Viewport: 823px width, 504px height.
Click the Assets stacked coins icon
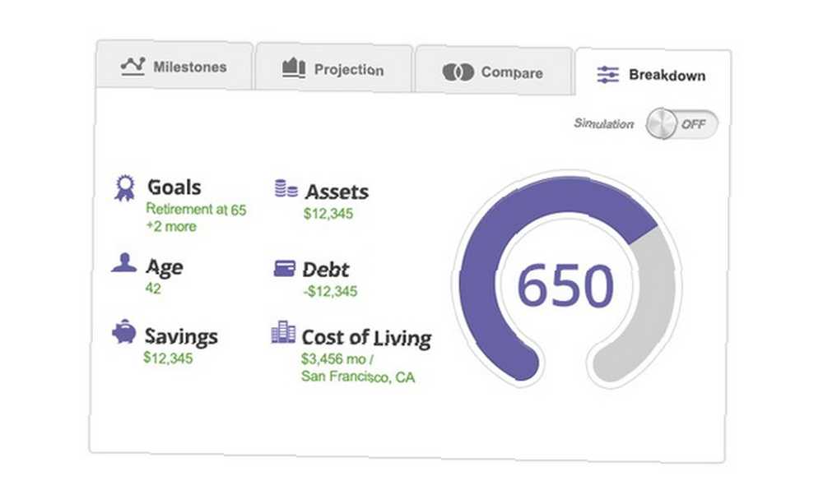click(x=286, y=188)
